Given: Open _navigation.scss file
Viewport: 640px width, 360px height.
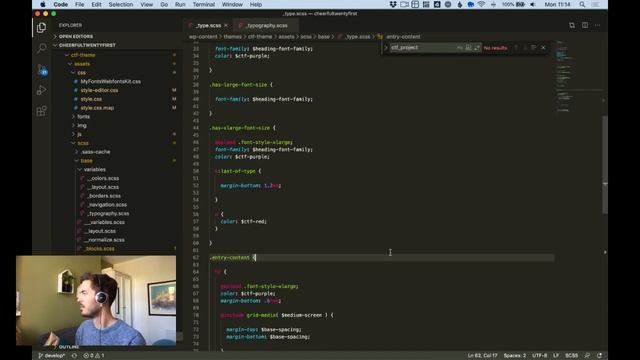Looking at the screenshot, I should pos(107,205).
